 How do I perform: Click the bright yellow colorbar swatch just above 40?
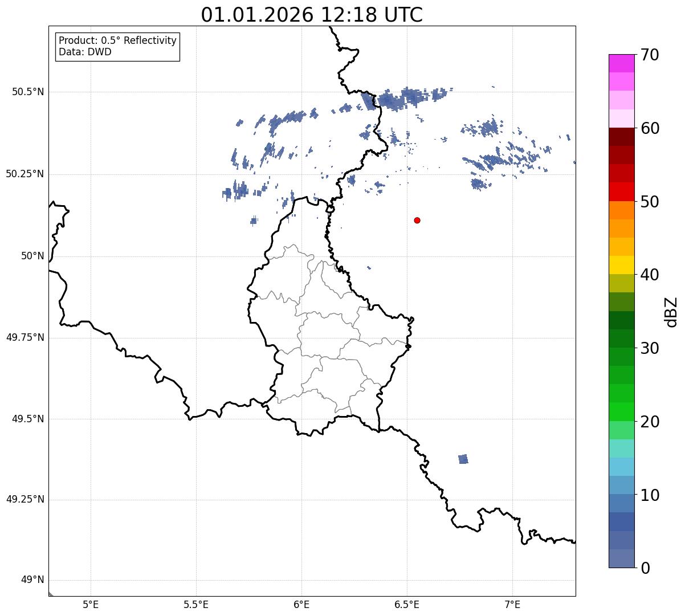click(622, 265)
